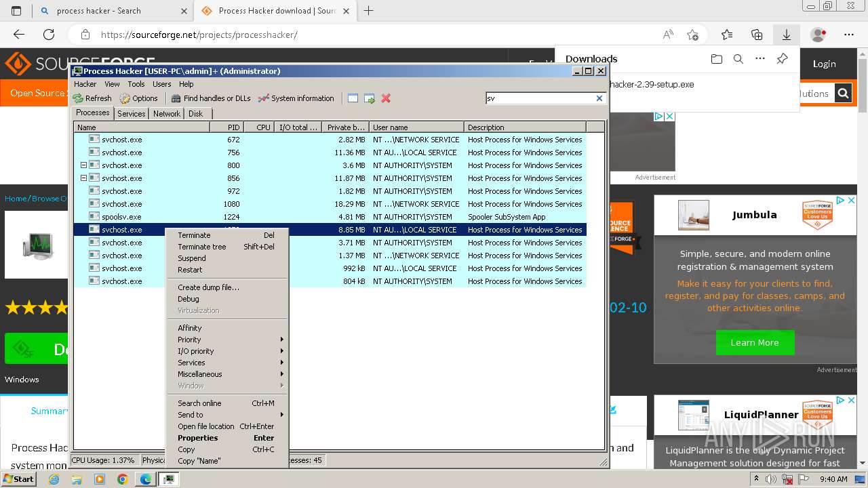Choose Terminate in the context menu
The image size is (868, 488).
pos(227,235)
